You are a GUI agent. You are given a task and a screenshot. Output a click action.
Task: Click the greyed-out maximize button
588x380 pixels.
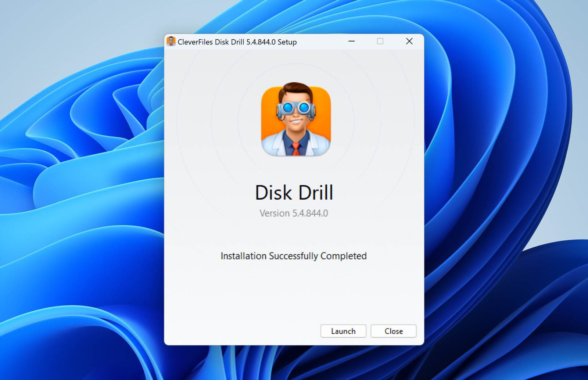pos(380,41)
